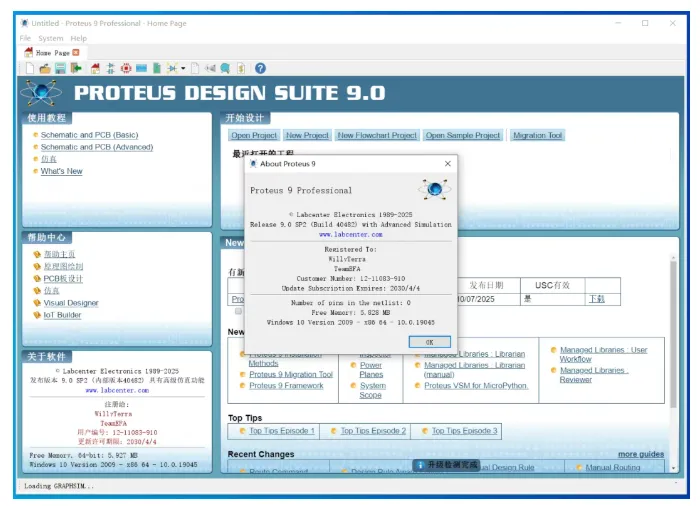Click the teal magnifier search toolbar icon
Image resolution: width=700 pixels, height=506 pixels.
pyautogui.click(x=225, y=68)
